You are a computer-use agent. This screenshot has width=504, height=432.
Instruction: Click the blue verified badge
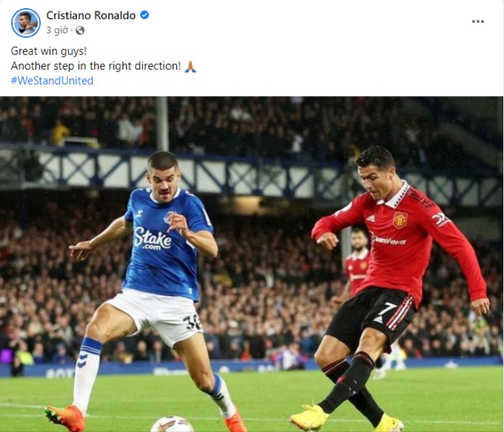144,15
